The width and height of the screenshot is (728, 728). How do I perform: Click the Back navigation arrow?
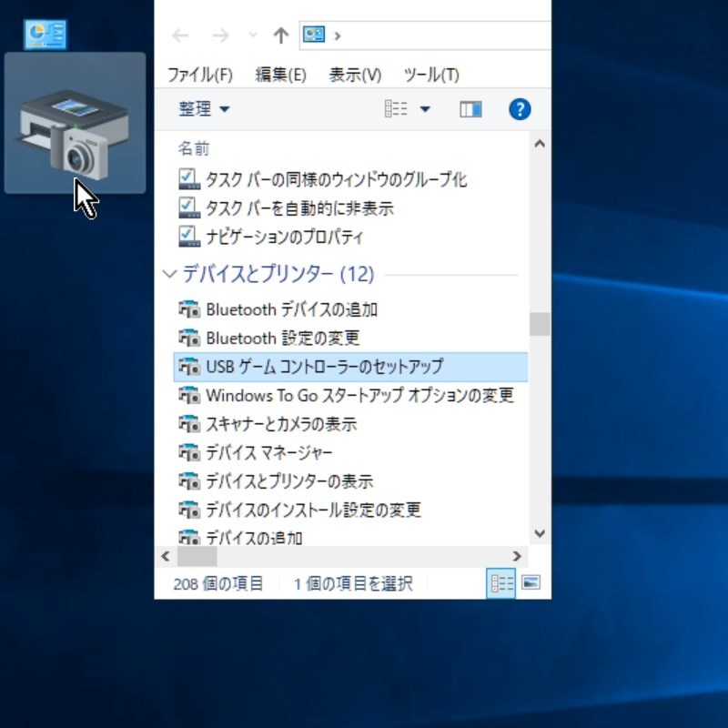(180, 35)
